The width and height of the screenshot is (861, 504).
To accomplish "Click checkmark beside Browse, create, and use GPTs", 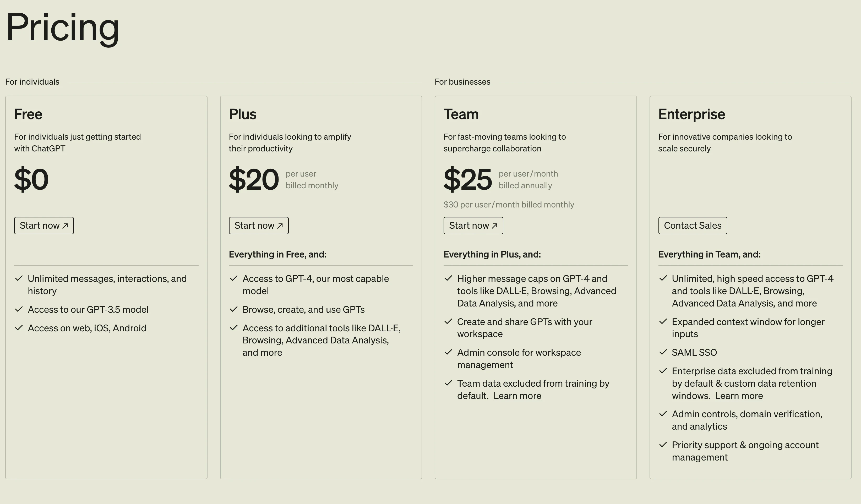I will click(x=234, y=309).
